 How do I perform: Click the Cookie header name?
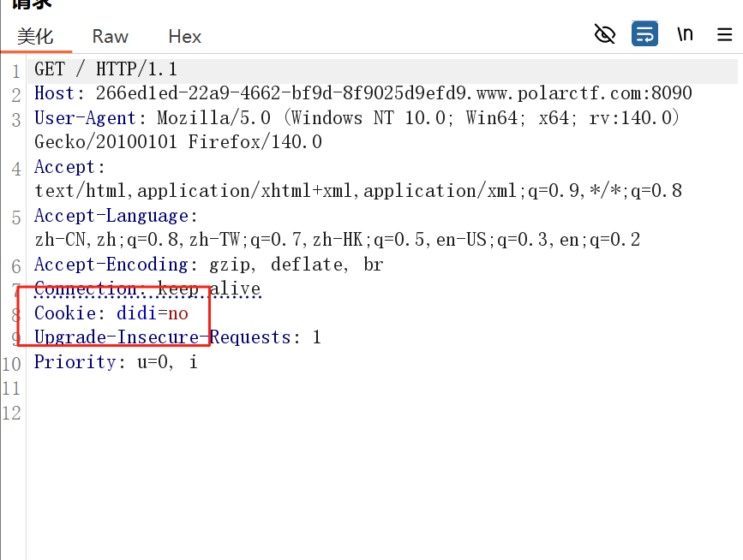(x=64, y=313)
